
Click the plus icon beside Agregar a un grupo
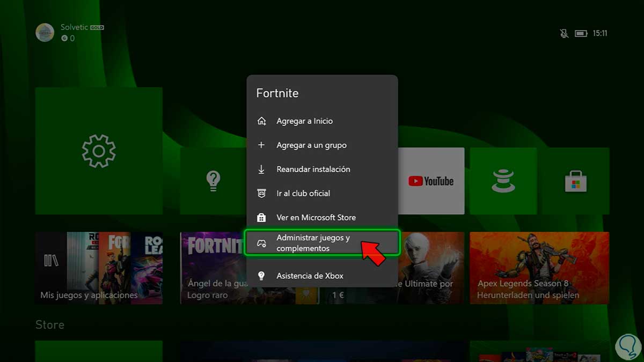261,145
